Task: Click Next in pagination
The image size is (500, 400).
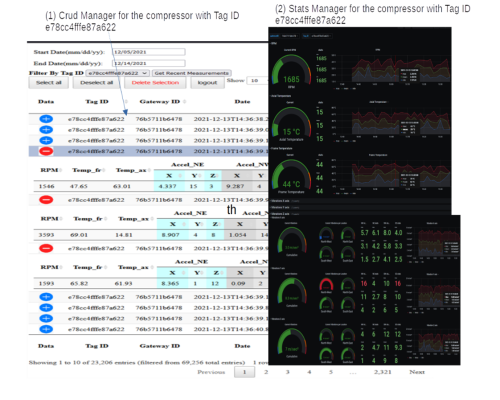Action: pyautogui.click(x=417, y=372)
